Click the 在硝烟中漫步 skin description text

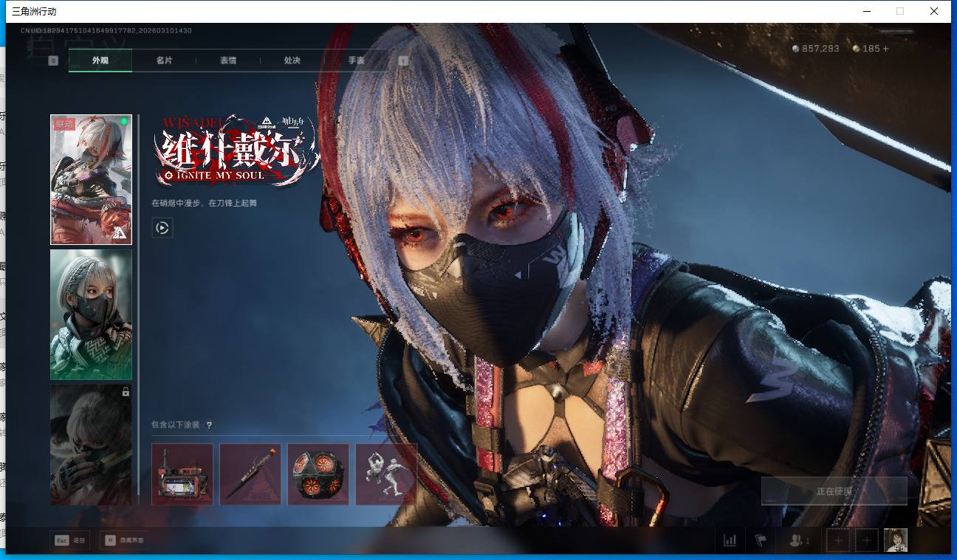(x=204, y=203)
